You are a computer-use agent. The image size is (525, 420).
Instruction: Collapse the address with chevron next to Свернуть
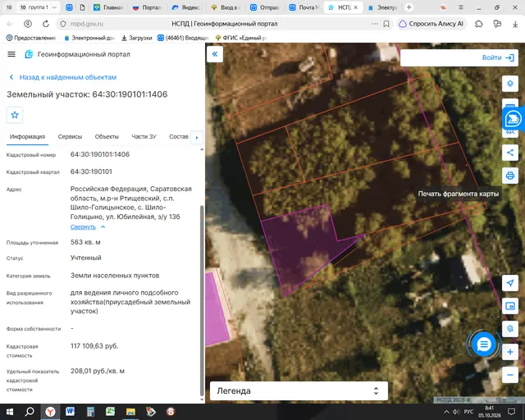(x=103, y=226)
